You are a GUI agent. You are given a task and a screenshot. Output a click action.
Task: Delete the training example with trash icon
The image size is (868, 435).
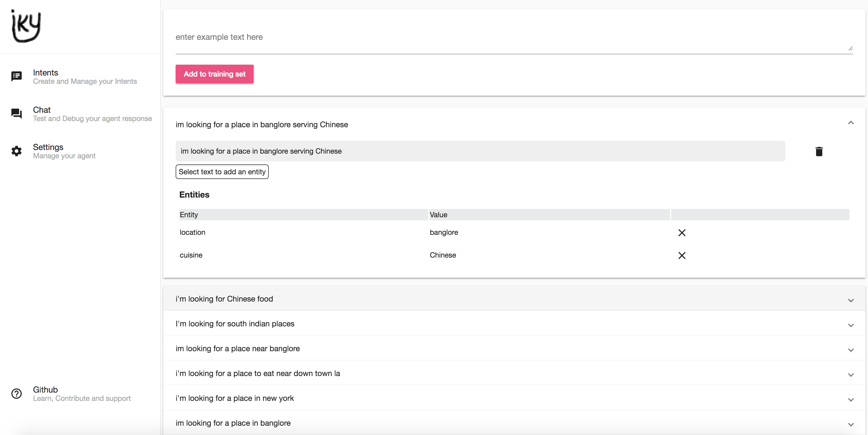point(819,151)
